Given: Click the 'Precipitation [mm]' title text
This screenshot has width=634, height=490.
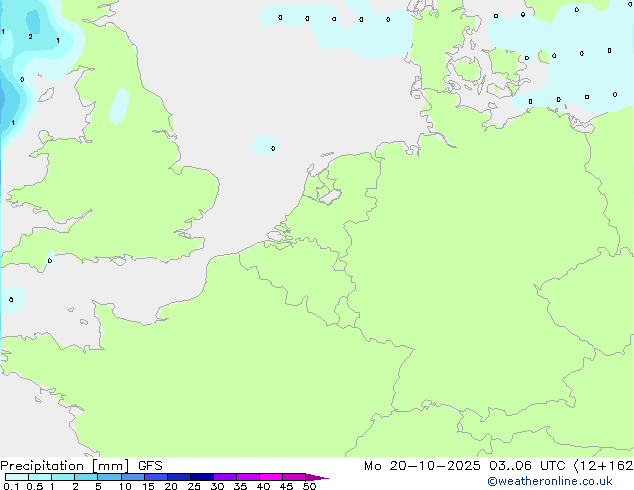Looking at the screenshot, I should tap(65, 466).
